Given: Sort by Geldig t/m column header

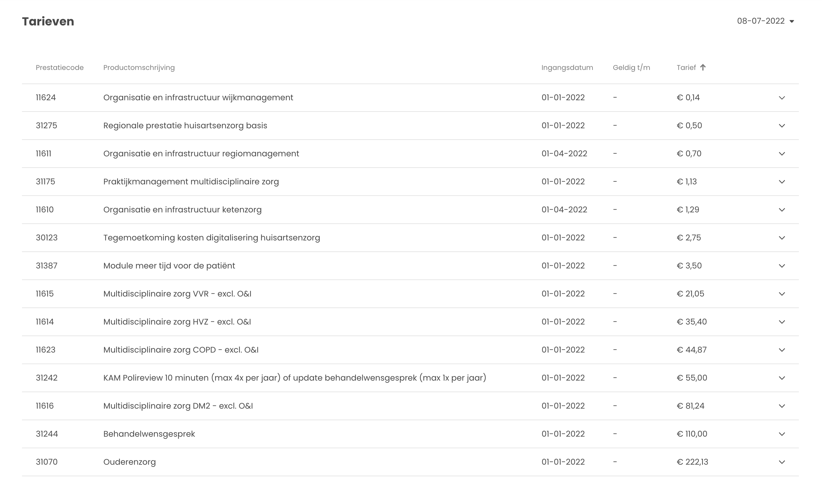Looking at the screenshot, I should (x=631, y=68).
